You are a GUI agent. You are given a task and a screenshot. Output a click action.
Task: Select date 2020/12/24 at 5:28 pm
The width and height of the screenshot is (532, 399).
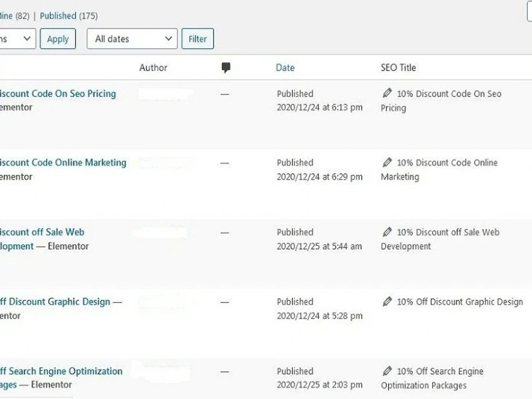coord(320,315)
